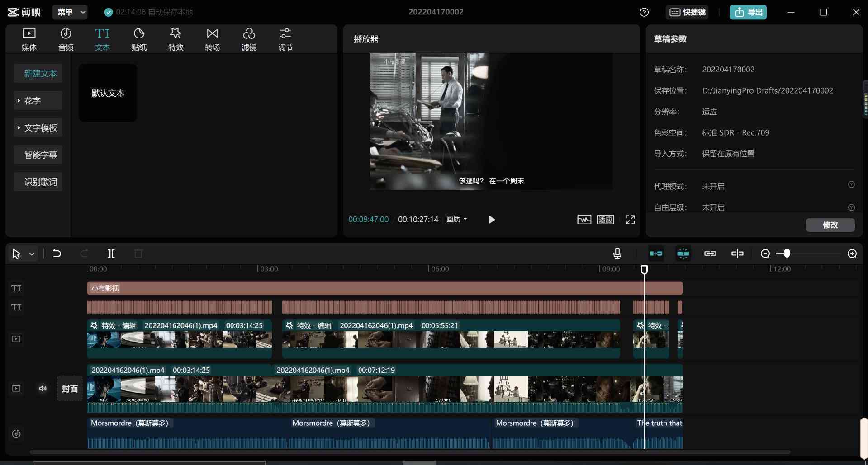Mute the main video track audio

coord(43,389)
